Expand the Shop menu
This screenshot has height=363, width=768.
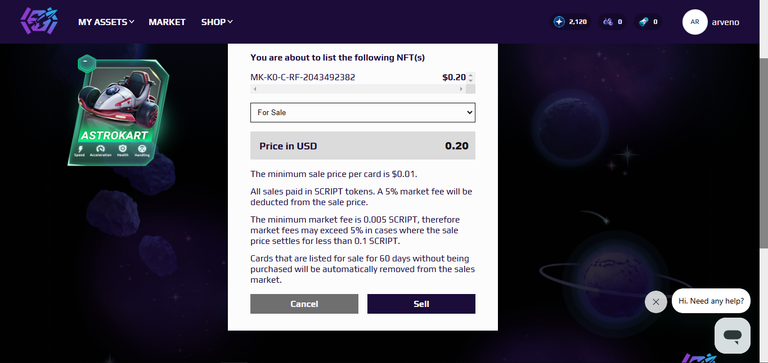[x=216, y=22]
